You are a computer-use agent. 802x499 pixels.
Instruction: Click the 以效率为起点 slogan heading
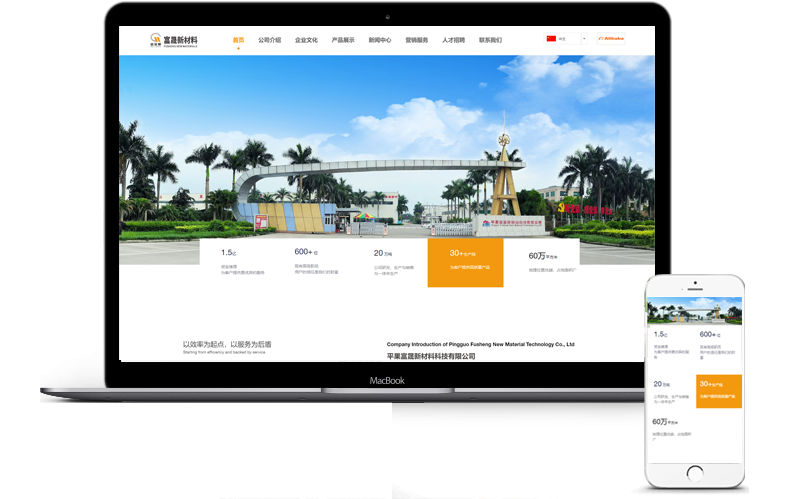(227, 344)
